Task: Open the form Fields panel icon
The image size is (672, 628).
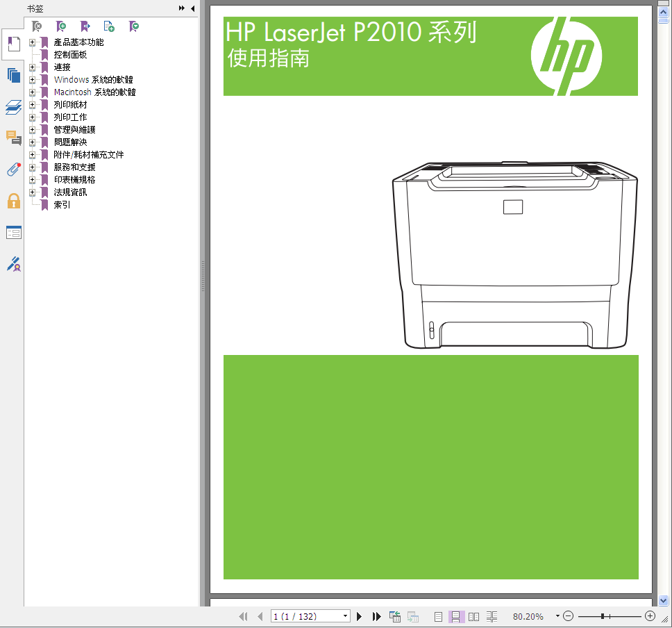Action: [x=14, y=233]
